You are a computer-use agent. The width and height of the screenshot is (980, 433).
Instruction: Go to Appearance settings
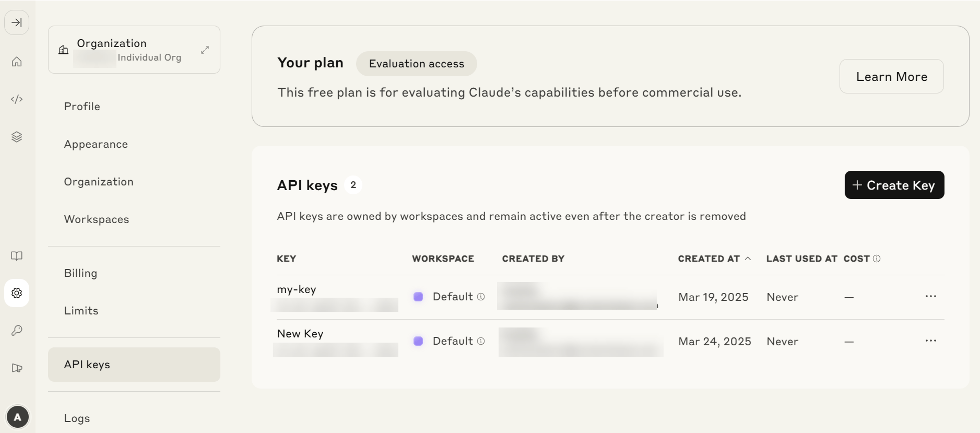(96, 144)
